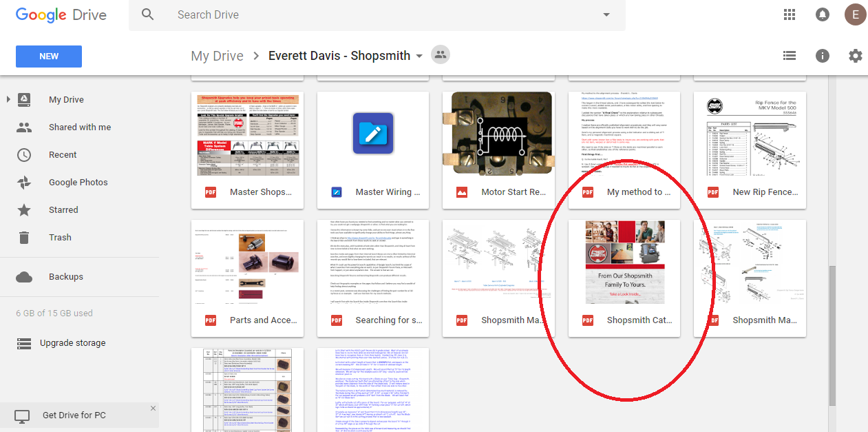Viewport: 868px width, 432px height.
Task: Click PDF icon of Searching for s... file
Action: pos(337,320)
